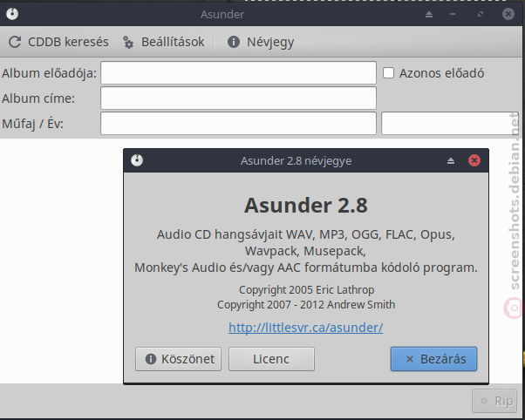Viewport: 525px width, 420px height.
Task: Click the Névjegy info icon
Action: (x=234, y=42)
